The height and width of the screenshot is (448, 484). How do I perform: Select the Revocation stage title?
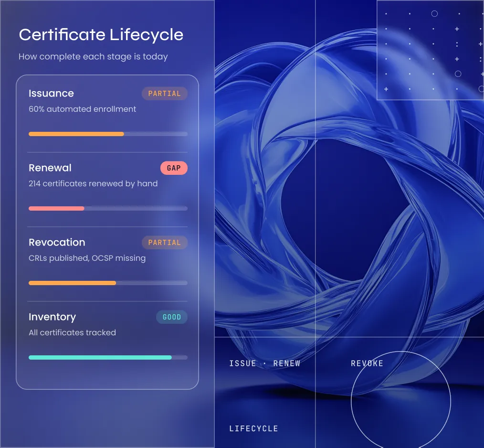[57, 242]
